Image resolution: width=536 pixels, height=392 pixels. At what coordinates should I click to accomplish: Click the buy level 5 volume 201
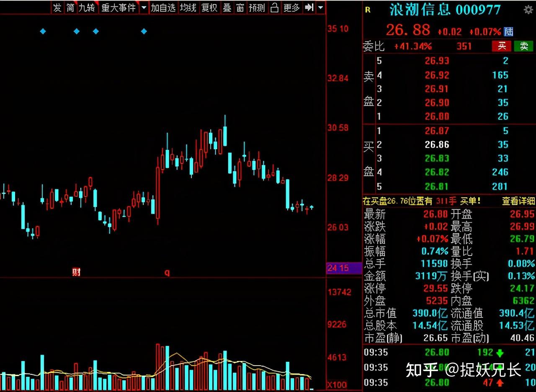(500, 186)
